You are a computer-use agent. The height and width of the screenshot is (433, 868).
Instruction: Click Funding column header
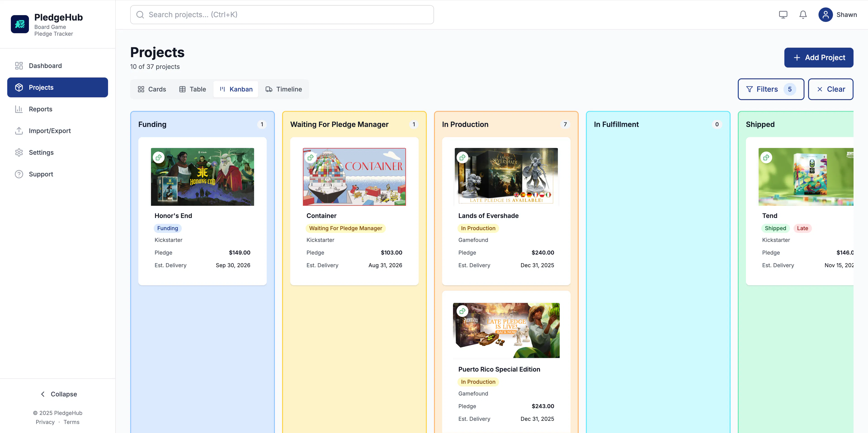[x=152, y=125]
